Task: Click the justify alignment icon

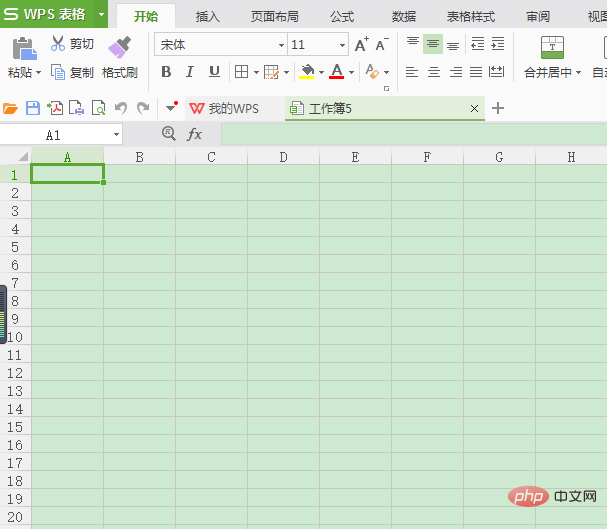Action: click(476, 72)
